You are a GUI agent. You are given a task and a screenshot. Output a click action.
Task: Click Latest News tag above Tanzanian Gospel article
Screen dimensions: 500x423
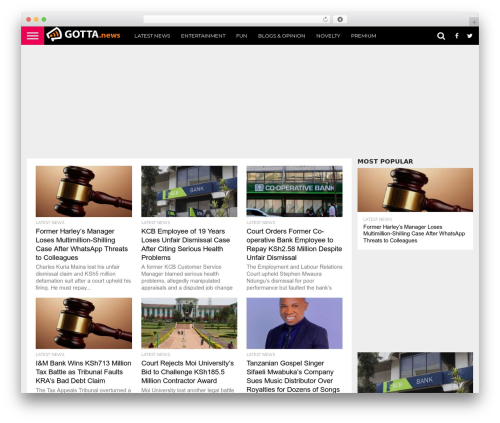tap(261, 354)
